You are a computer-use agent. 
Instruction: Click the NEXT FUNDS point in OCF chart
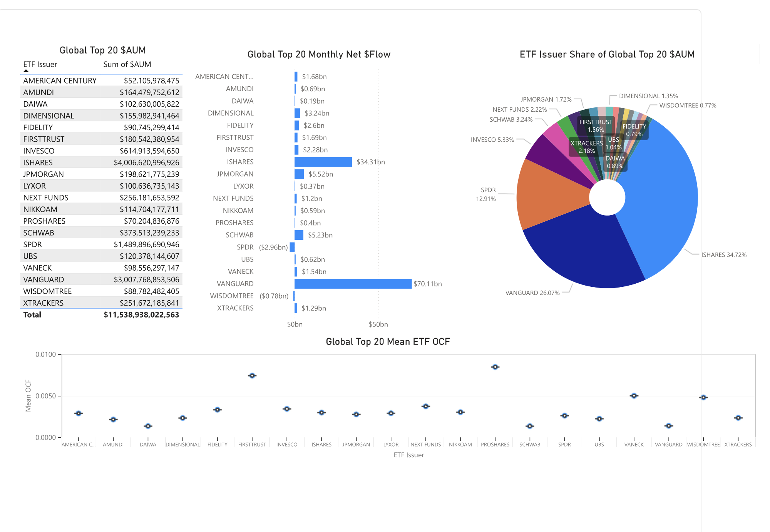tap(426, 407)
